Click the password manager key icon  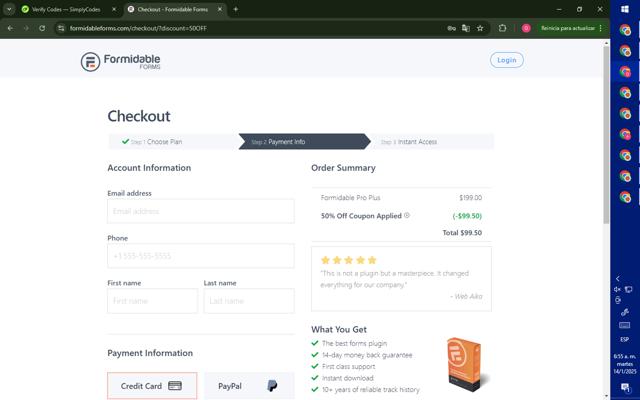pos(451,28)
